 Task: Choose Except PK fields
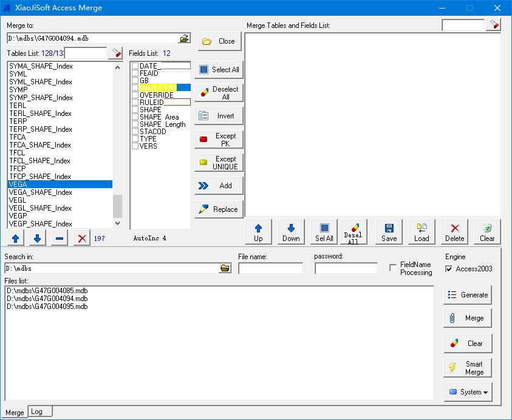(x=219, y=140)
